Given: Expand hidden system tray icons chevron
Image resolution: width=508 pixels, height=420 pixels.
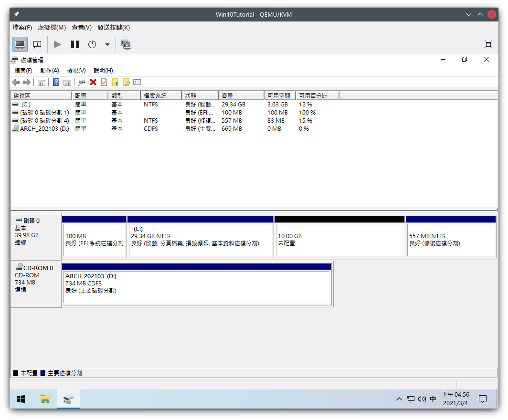Looking at the screenshot, I should click(399, 399).
